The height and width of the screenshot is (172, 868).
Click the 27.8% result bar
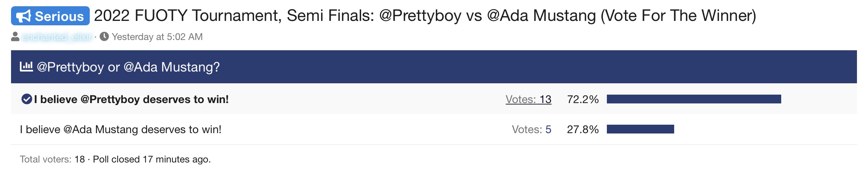tap(640, 129)
